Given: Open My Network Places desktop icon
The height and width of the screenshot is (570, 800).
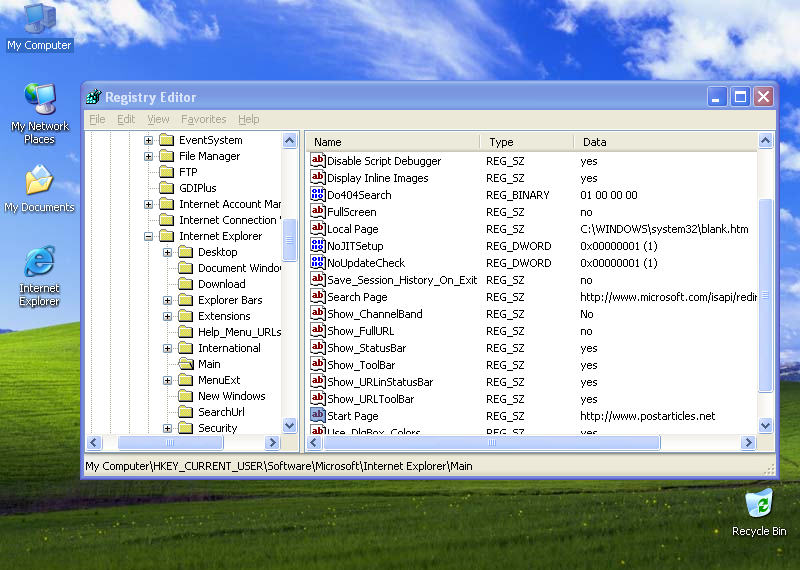Looking at the screenshot, I should tap(39, 112).
